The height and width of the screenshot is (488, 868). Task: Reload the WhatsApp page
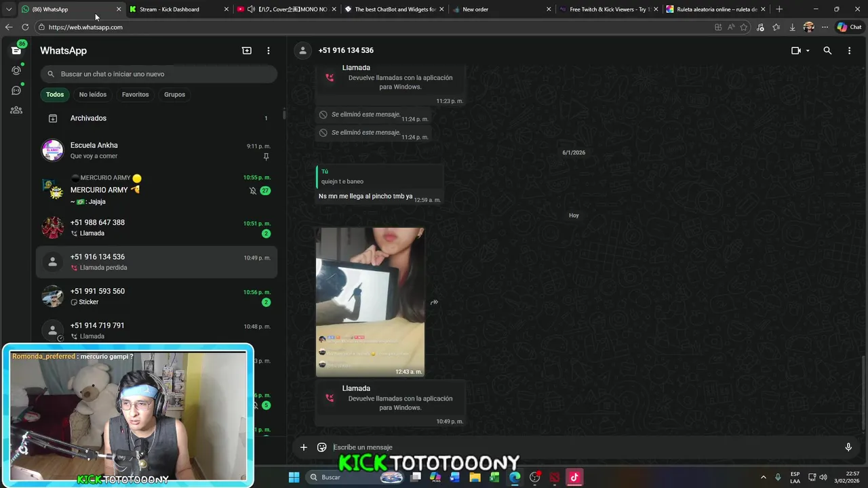click(x=25, y=27)
